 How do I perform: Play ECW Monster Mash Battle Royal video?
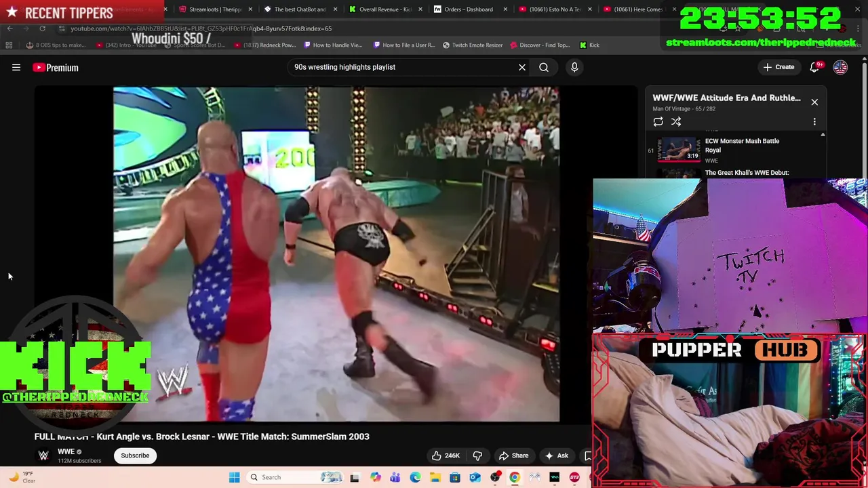pyautogui.click(x=736, y=150)
